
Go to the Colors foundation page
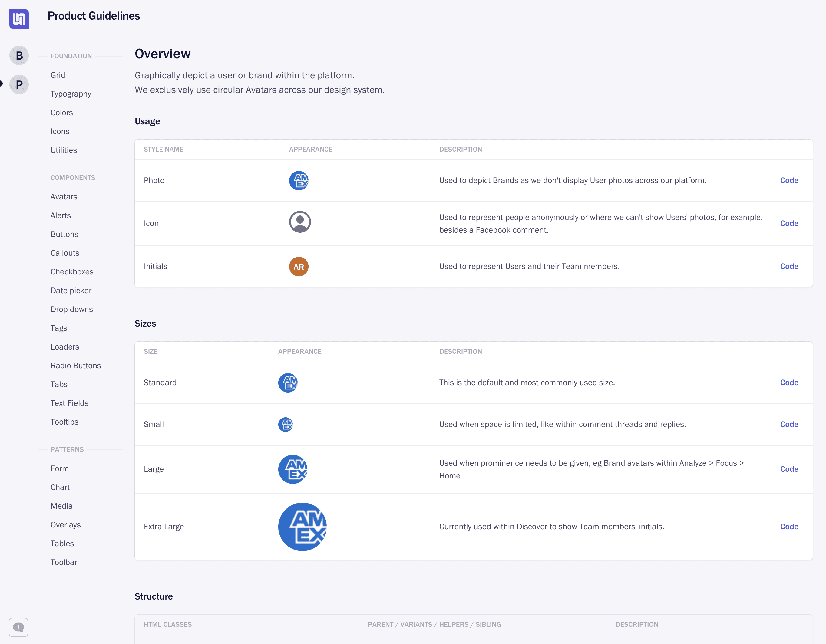[61, 112]
